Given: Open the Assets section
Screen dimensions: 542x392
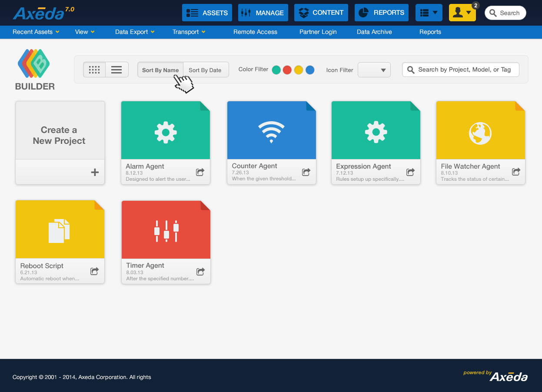Looking at the screenshot, I should tap(207, 13).
